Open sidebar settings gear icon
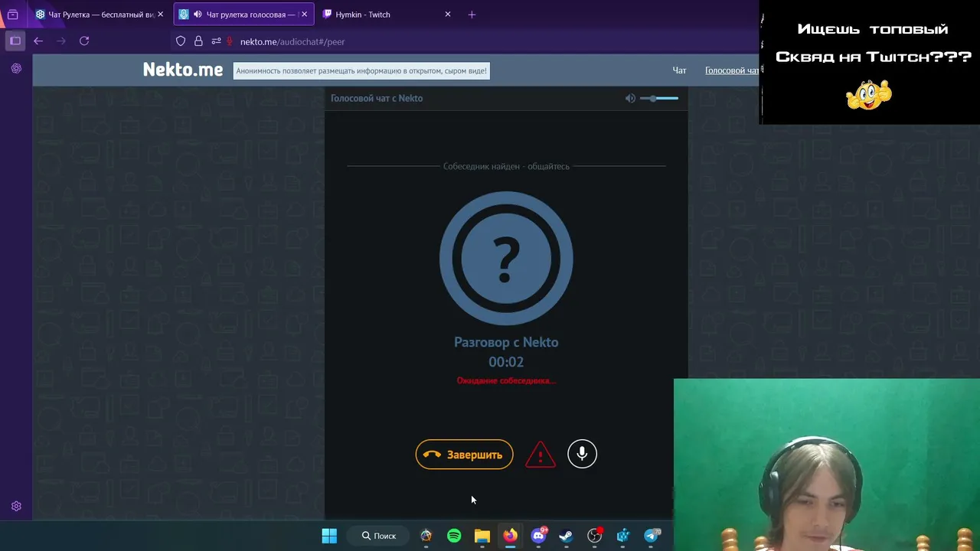 [x=16, y=507]
